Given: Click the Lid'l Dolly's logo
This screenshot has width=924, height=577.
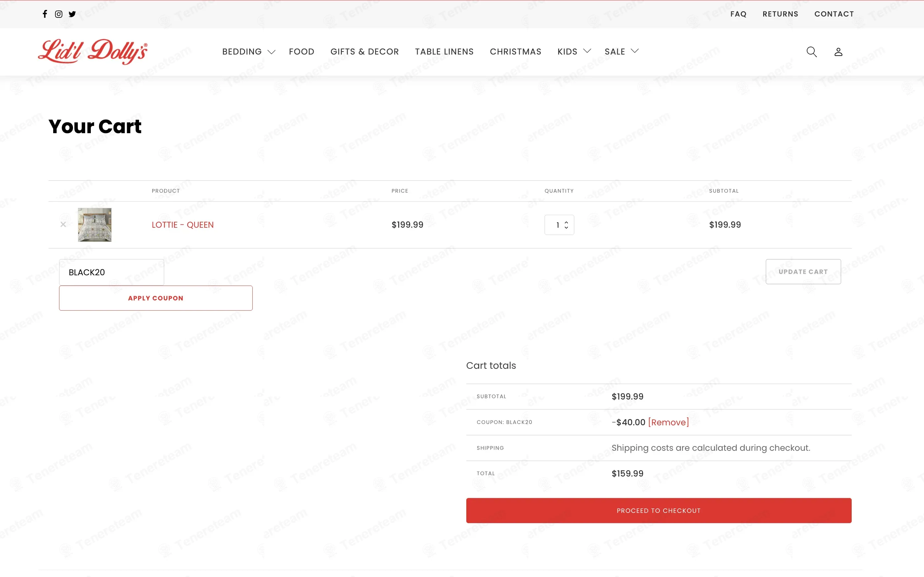Looking at the screenshot, I should point(93,51).
